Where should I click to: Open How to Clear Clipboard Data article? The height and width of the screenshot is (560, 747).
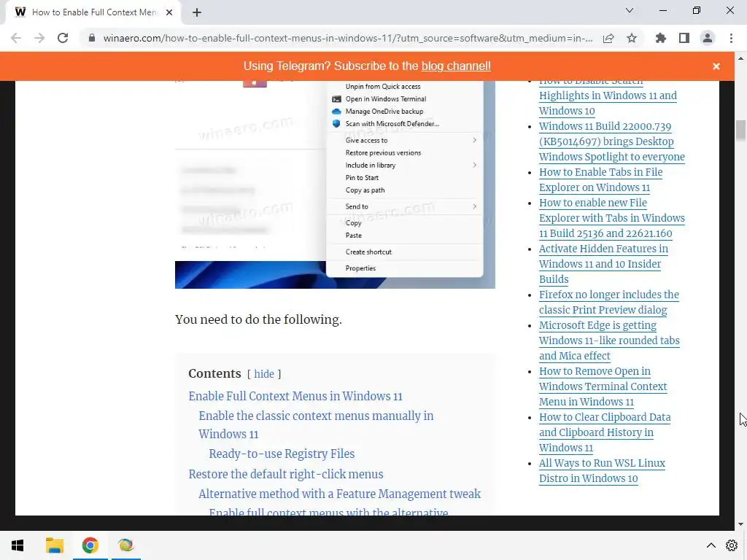[x=605, y=432]
